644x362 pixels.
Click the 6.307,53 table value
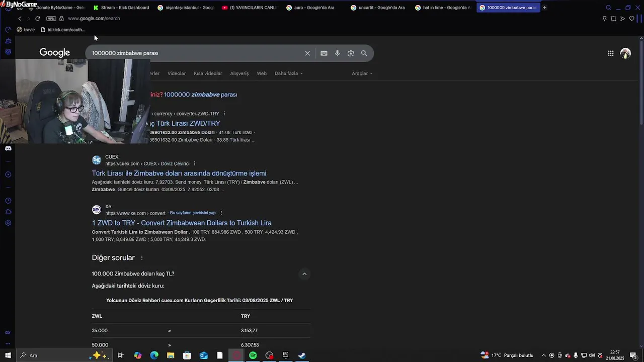pos(250,345)
